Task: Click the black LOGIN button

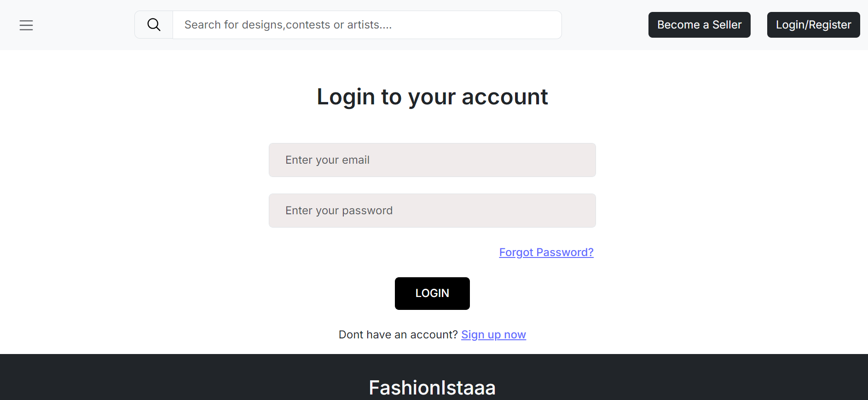Action: pyautogui.click(x=432, y=293)
